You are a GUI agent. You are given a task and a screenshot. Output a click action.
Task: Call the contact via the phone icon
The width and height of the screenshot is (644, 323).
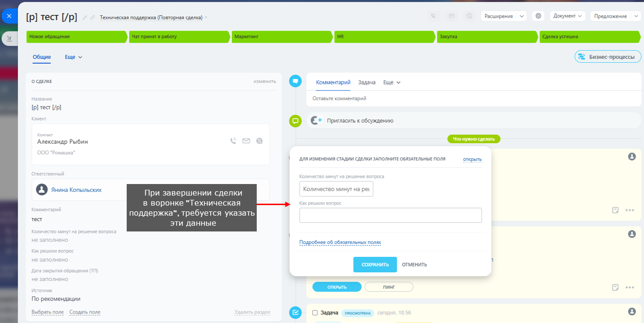pyautogui.click(x=233, y=141)
